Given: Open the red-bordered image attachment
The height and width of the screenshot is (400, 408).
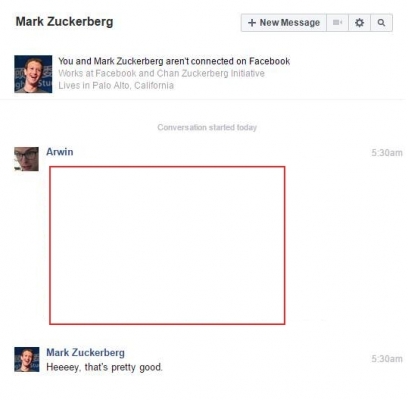Looking at the screenshot, I should (x=167, y=245).
